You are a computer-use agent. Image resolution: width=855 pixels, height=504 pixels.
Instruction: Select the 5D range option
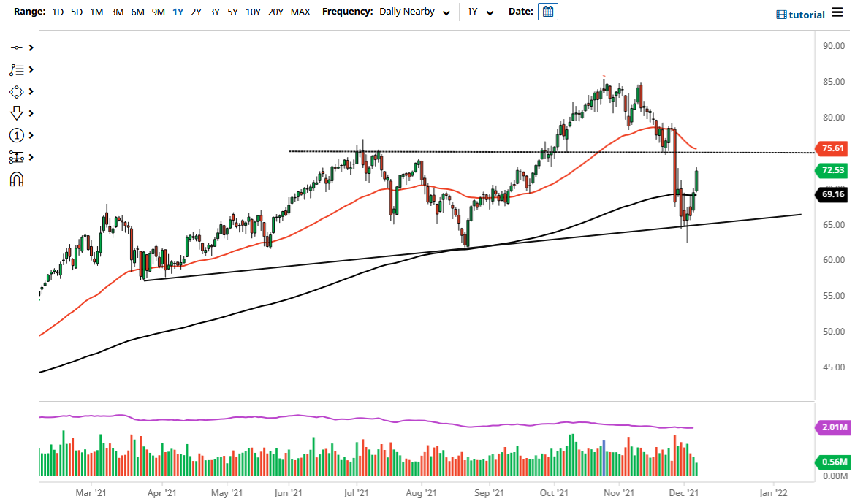76,12
